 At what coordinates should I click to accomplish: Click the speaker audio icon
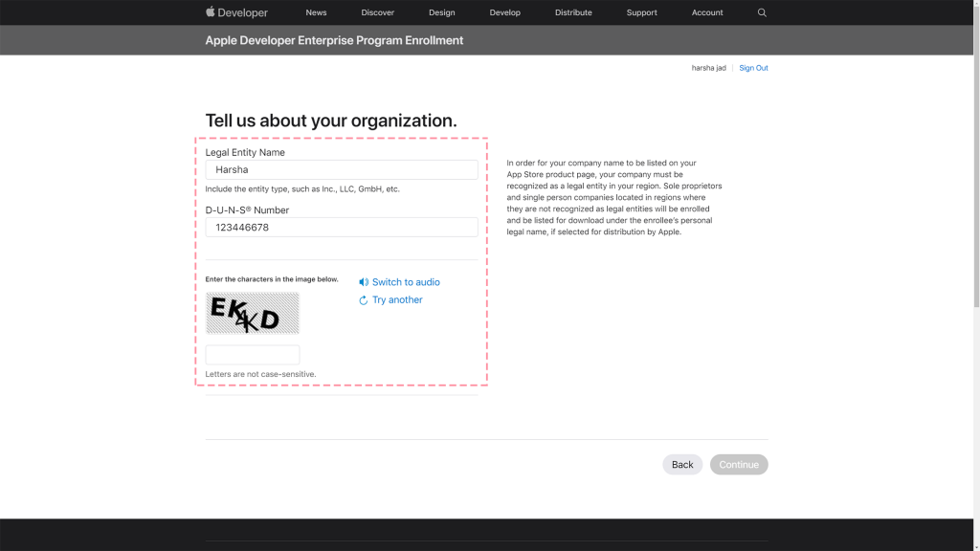pos(364,282)
